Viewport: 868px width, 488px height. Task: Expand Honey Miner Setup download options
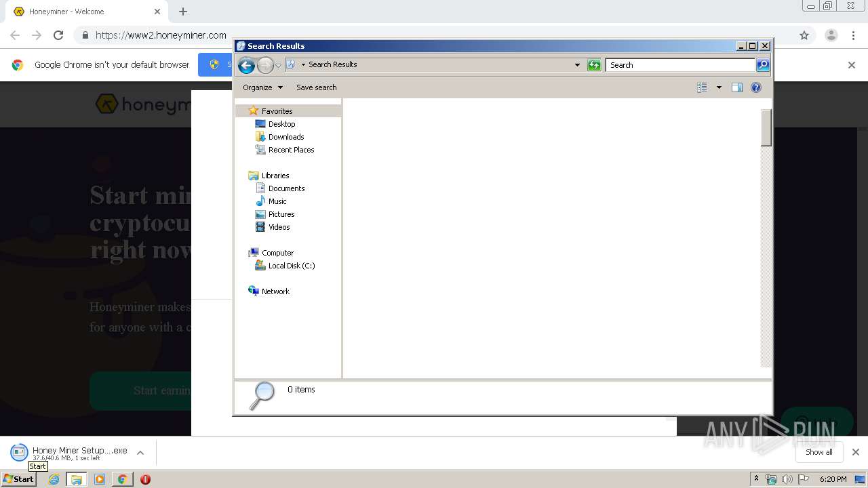click(140, 453)
